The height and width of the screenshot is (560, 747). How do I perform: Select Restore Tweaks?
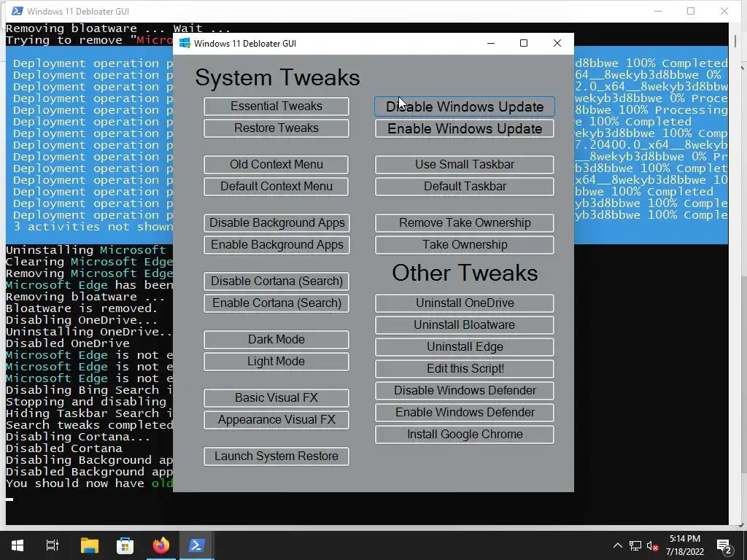tap(276, 128)
